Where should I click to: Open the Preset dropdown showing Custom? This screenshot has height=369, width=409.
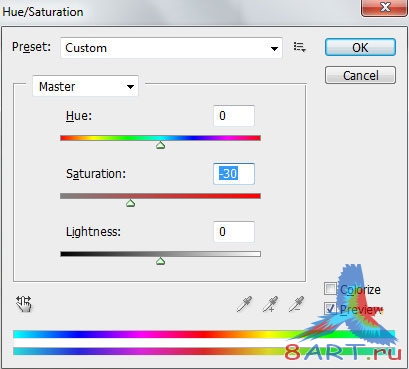pos(171,48)
